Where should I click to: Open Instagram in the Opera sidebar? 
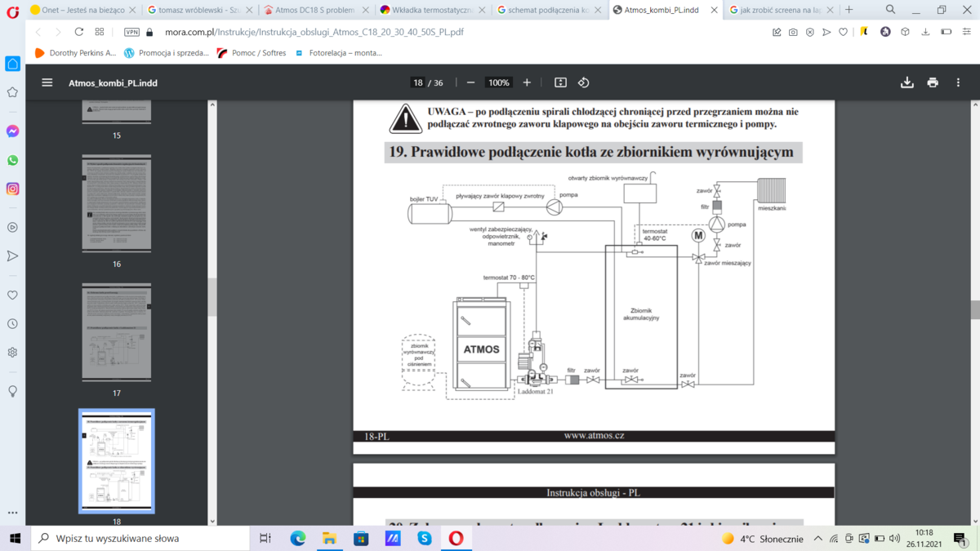click(13, 189)
